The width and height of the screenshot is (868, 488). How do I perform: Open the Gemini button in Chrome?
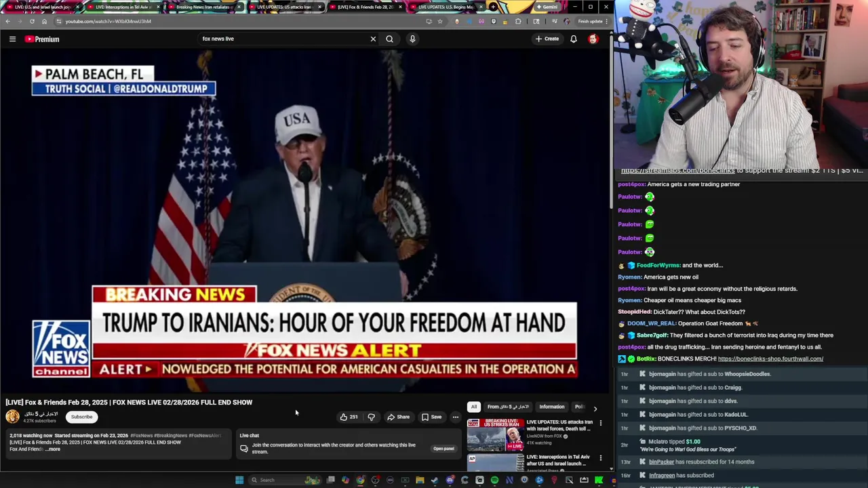547,7
